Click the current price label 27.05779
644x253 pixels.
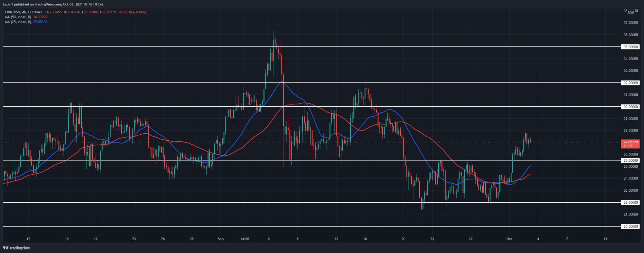(630, 142)
